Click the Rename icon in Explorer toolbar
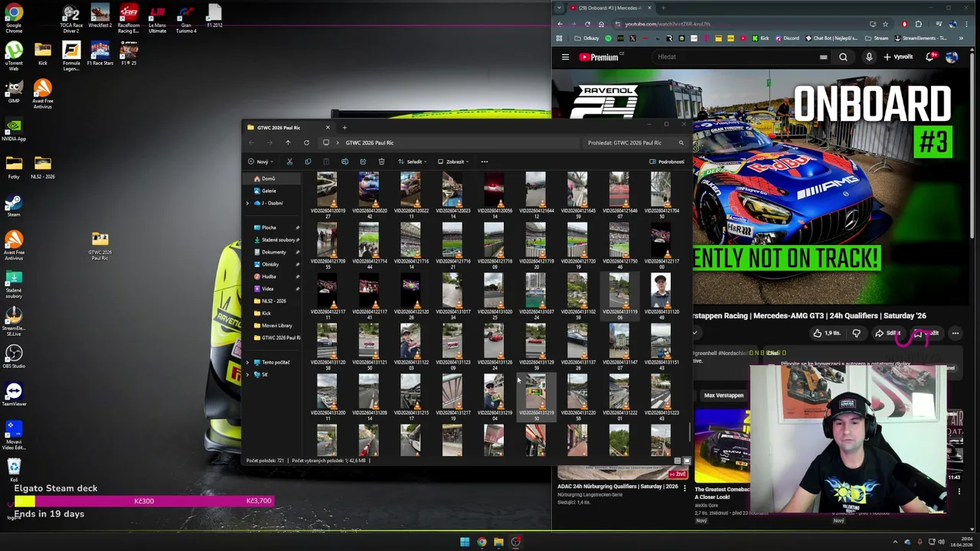This screenshot has height=551, width=980. (345, 161)
